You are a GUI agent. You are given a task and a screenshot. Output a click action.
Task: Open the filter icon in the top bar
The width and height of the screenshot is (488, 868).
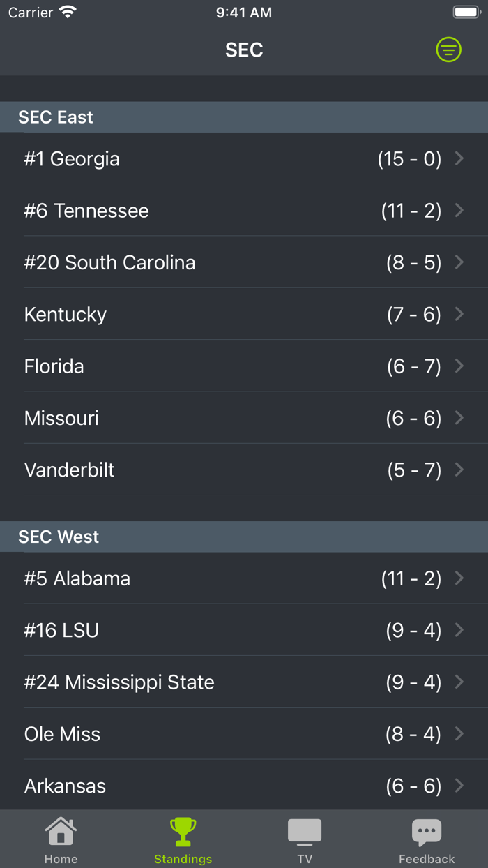[448, 50]
